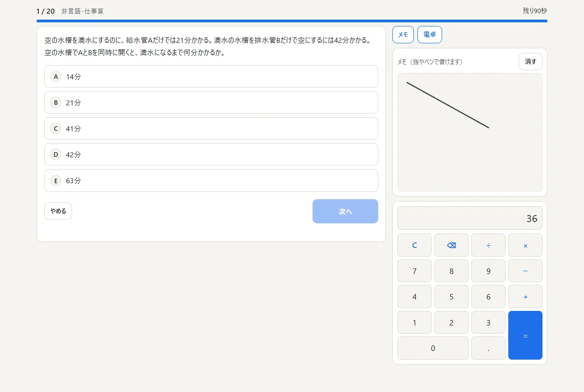Choose answer option C, 41分
This screenshot has height=392, width=584.
coord(211,129)
